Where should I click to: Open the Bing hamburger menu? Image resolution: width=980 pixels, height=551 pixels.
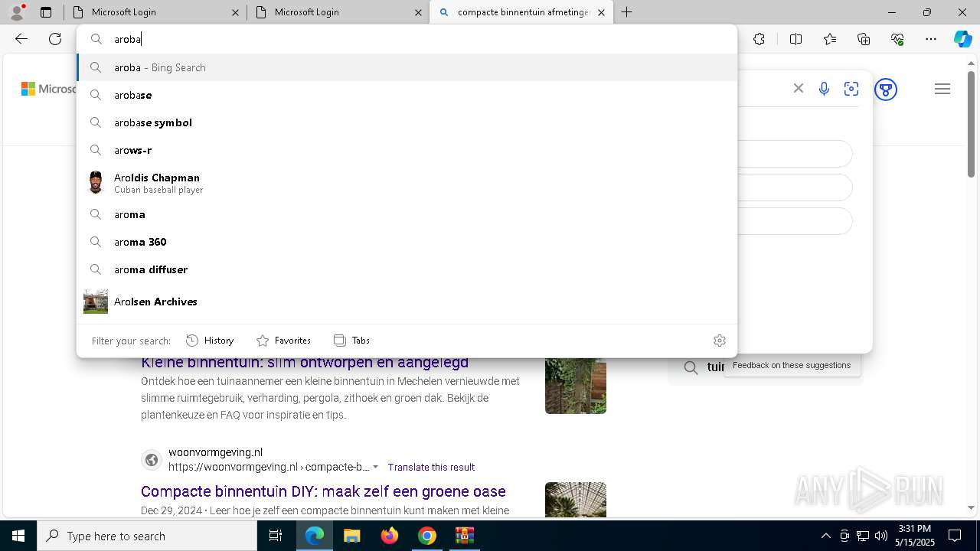[942, 89]
